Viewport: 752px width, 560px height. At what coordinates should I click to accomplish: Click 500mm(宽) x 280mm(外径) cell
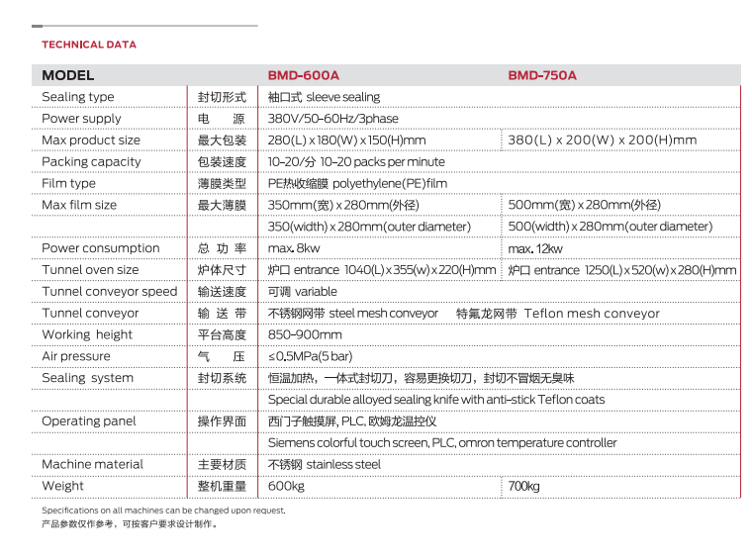584,205
